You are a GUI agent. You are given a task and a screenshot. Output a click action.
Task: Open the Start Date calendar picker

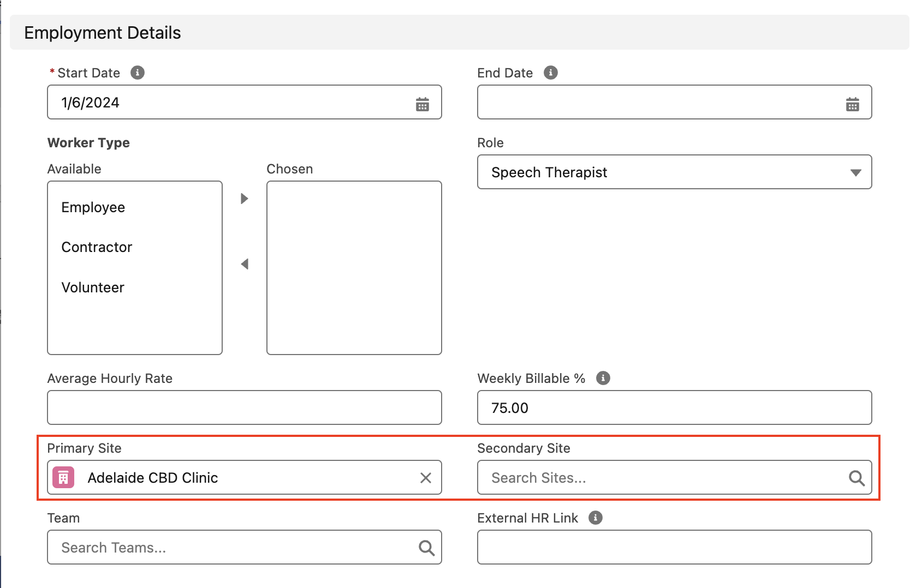422,104
